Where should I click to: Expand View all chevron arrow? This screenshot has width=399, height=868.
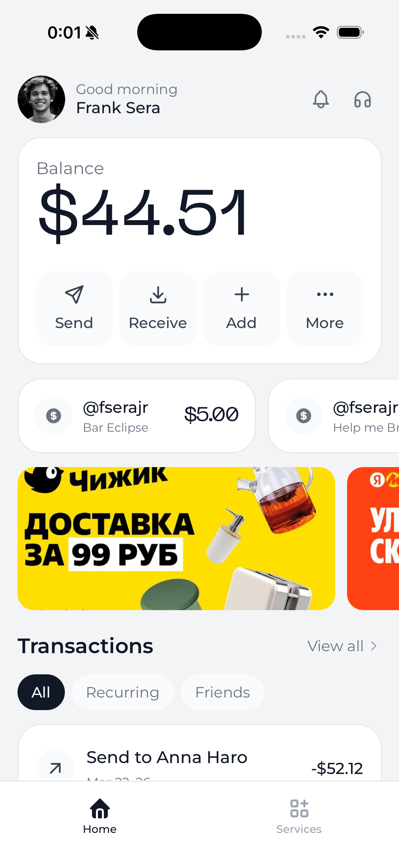(x=374, y=646)
